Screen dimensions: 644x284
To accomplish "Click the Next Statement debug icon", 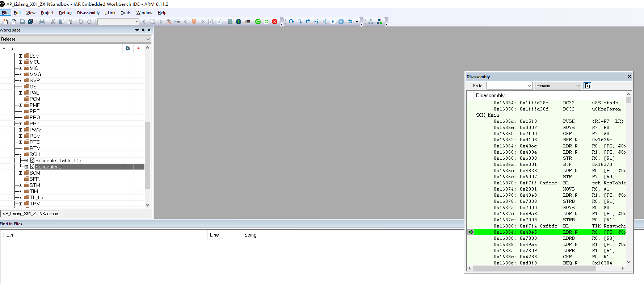I will pyautogui.click(x=316, y=22).
